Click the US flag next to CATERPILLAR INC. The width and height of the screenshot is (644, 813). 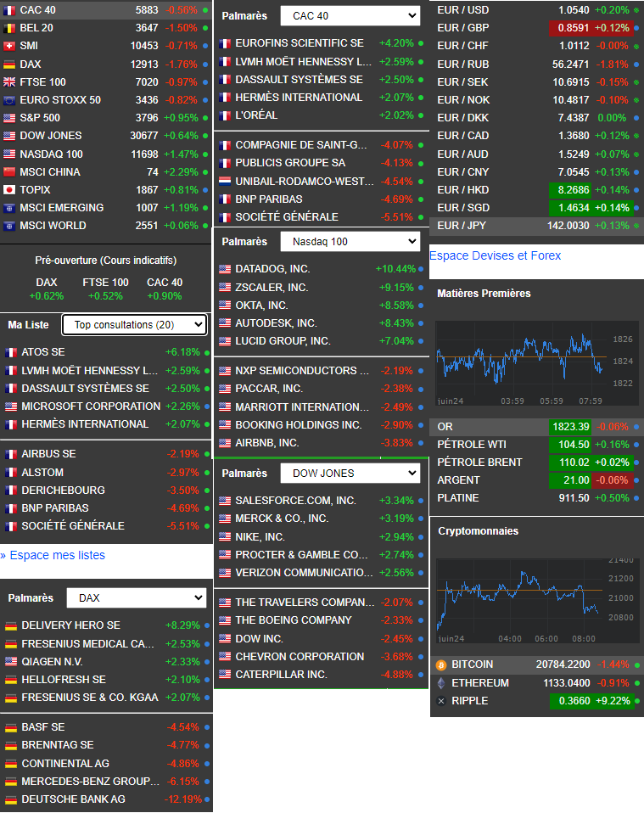[x=225, y=675]
